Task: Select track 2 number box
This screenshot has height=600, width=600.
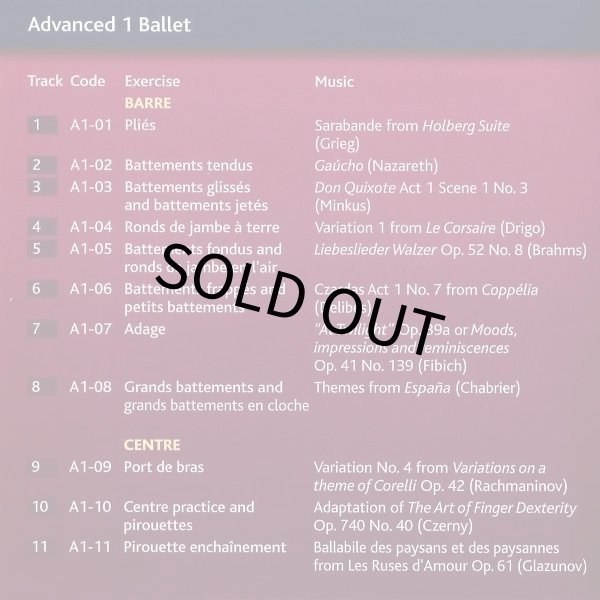Action: click(x=42, y=165)
